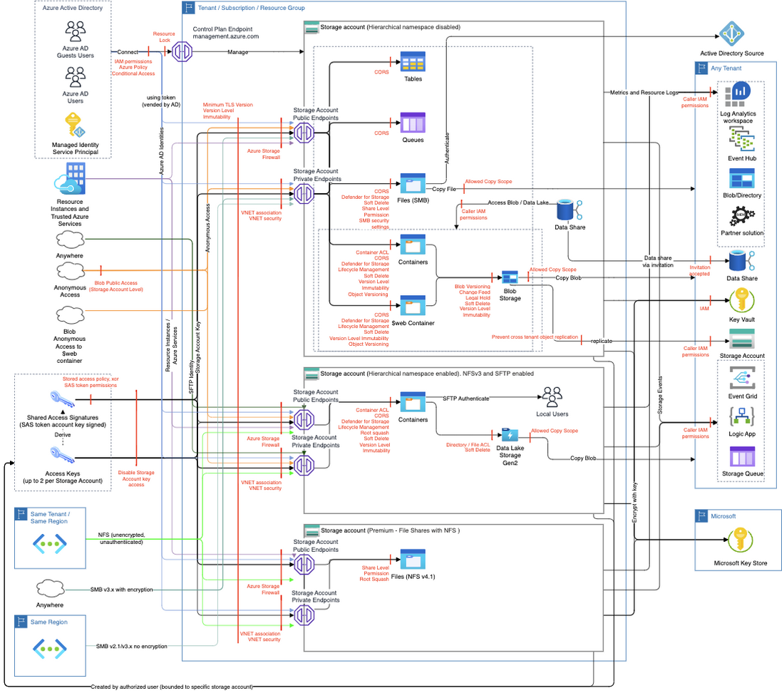Click the Resource Instances building icon

click(70, 178)
